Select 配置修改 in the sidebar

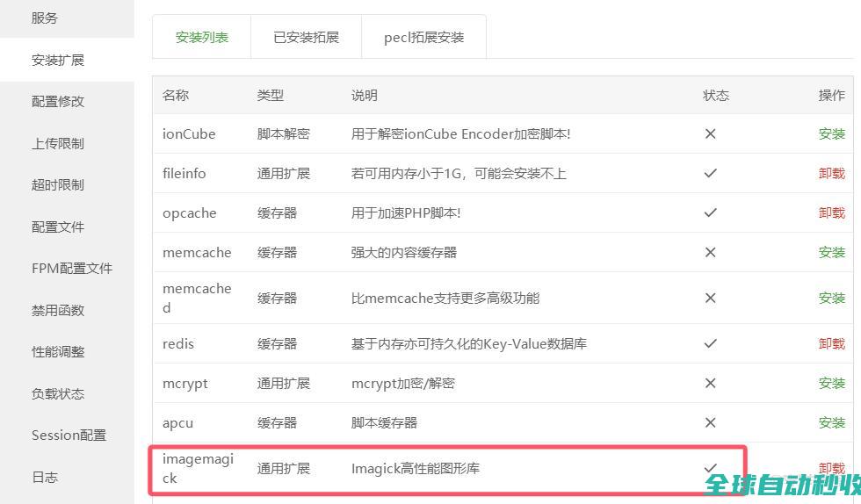coord(58,101)
